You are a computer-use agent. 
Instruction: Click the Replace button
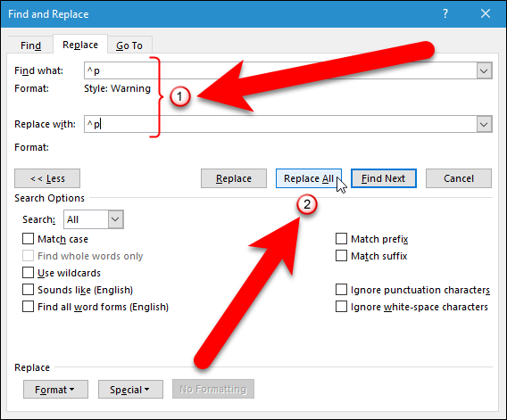[234, 178]
